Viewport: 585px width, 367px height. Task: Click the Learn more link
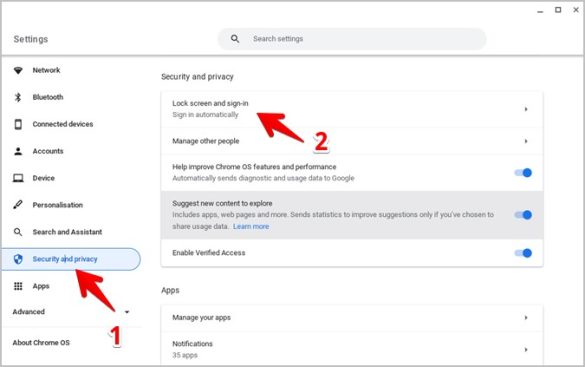tap(251, 226)
